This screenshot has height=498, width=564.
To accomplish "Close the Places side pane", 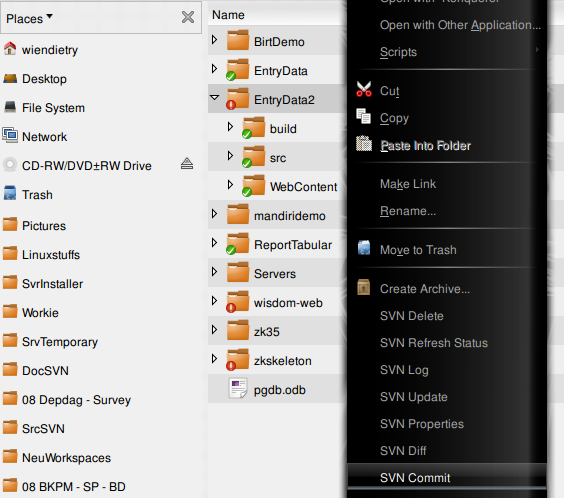I will tap(188, 17).
